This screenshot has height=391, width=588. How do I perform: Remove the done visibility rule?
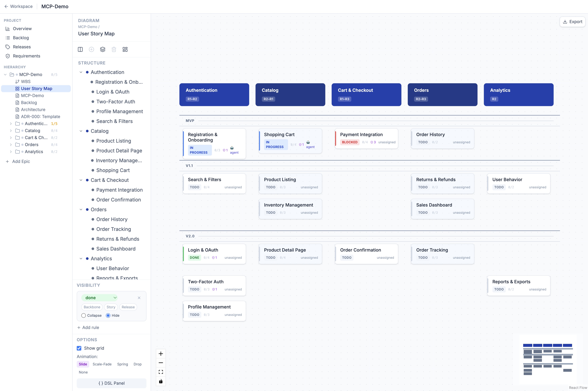[x=139, y=298]
